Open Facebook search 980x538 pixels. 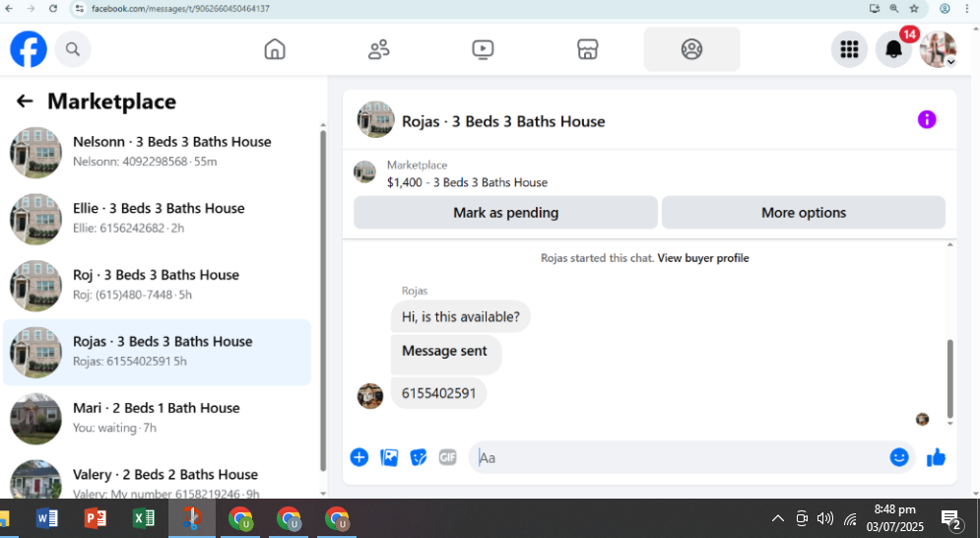point(73,49)
